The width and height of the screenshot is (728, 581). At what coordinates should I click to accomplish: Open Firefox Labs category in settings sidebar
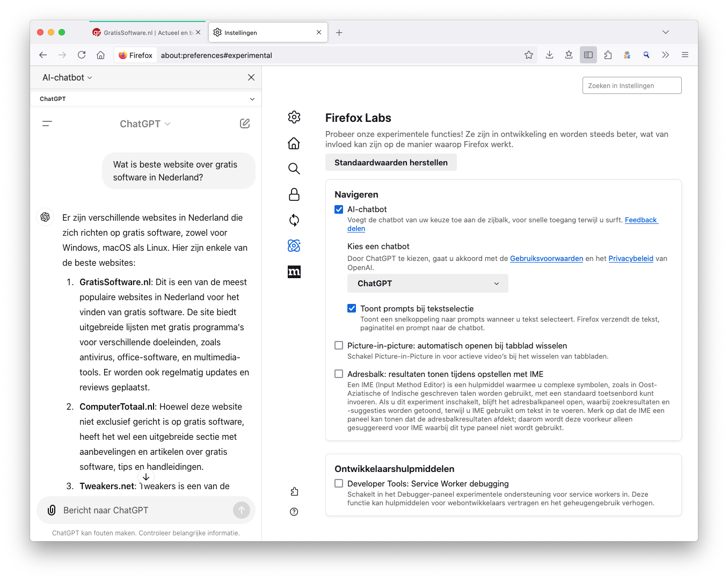(294, 246)
